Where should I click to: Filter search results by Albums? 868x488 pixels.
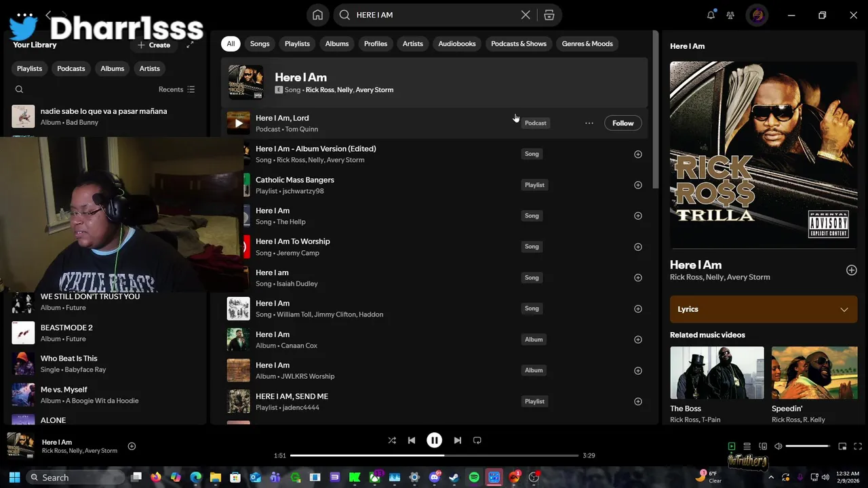[337, 44]
